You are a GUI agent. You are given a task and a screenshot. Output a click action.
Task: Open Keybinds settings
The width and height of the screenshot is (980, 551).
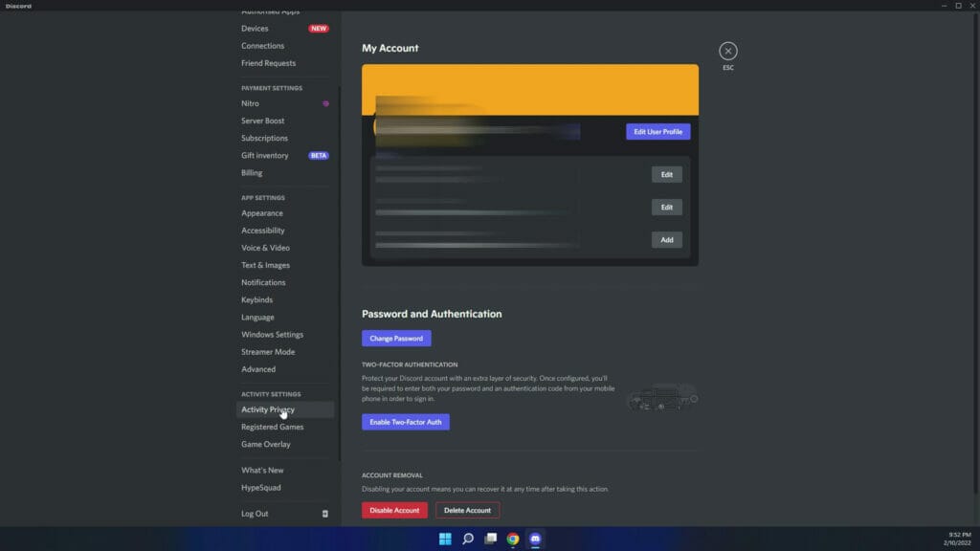(256, 299)
